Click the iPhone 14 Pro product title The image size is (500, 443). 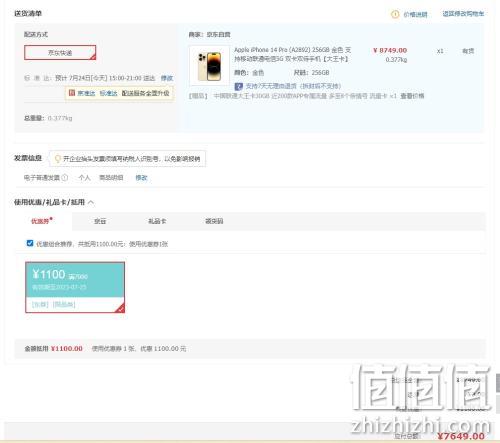(x=292, y=54)
